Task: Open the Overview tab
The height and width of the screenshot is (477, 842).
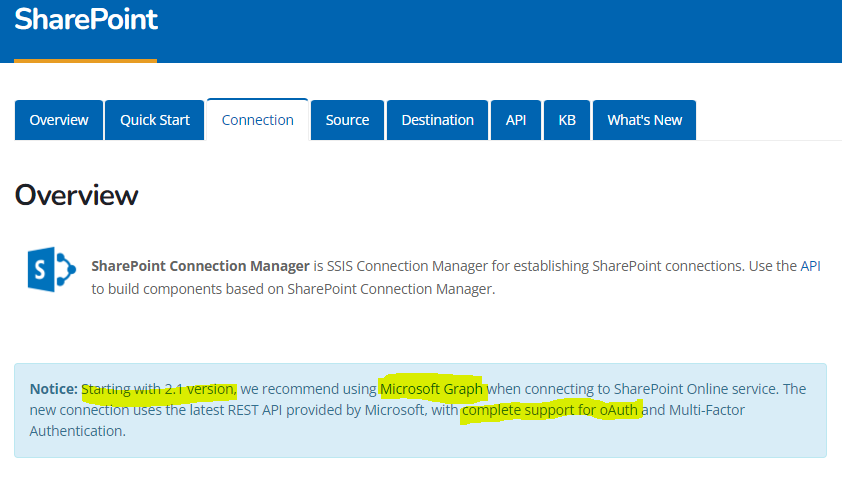Action: click(59, 120)
